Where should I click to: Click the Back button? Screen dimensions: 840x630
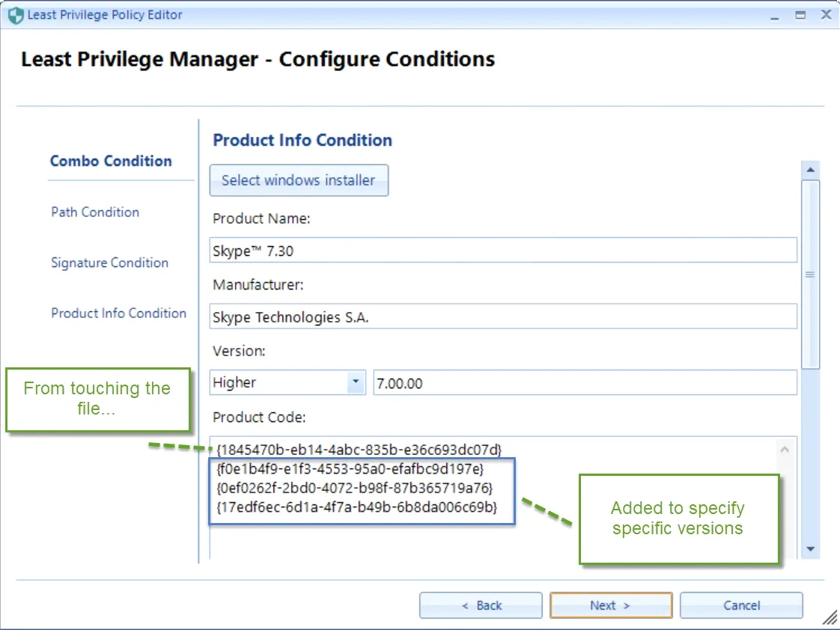click(480, 605)
